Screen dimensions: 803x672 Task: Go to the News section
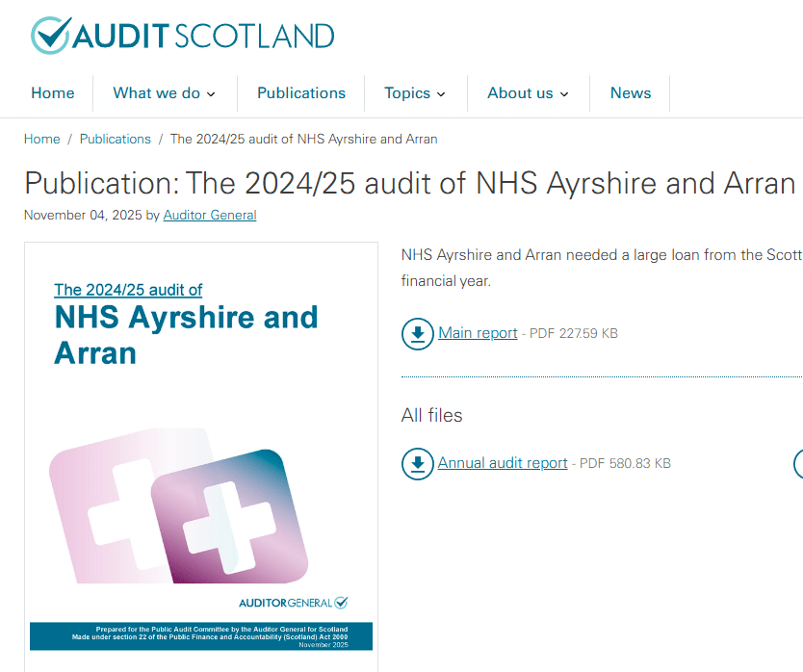tap(631, 92)
